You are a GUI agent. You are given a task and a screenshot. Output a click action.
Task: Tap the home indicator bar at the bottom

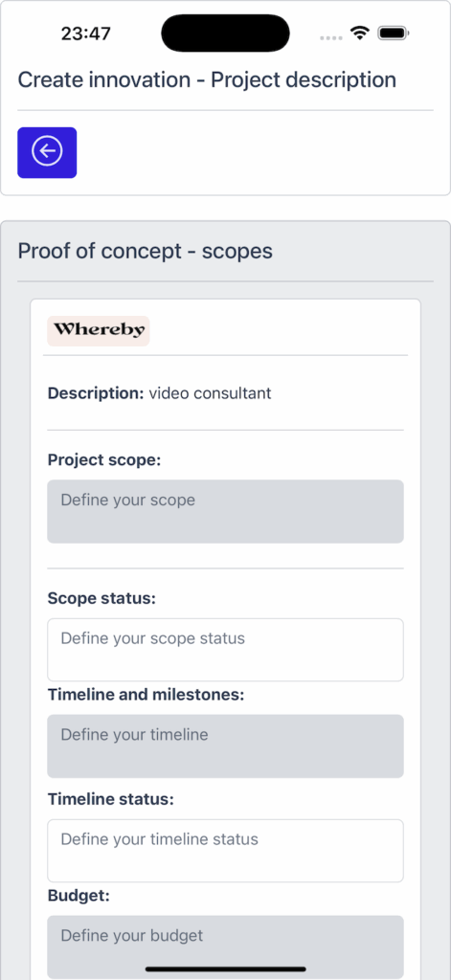[225, 969]
